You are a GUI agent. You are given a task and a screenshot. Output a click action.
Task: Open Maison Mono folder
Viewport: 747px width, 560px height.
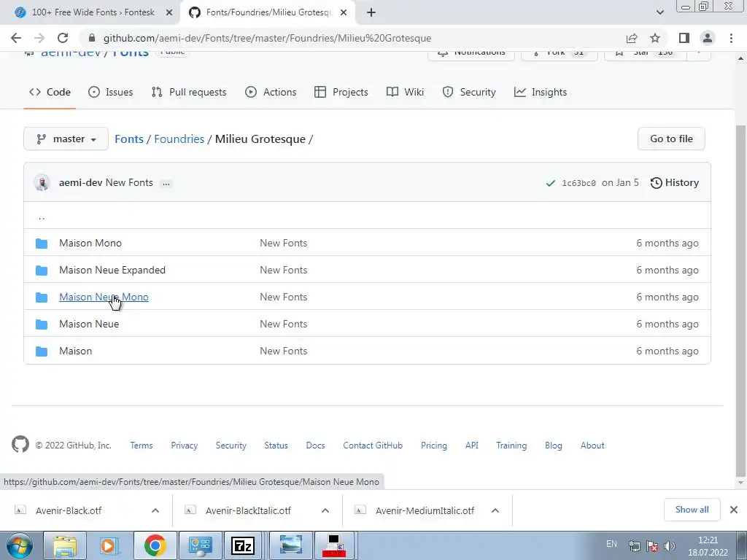[x=90, y=243]
